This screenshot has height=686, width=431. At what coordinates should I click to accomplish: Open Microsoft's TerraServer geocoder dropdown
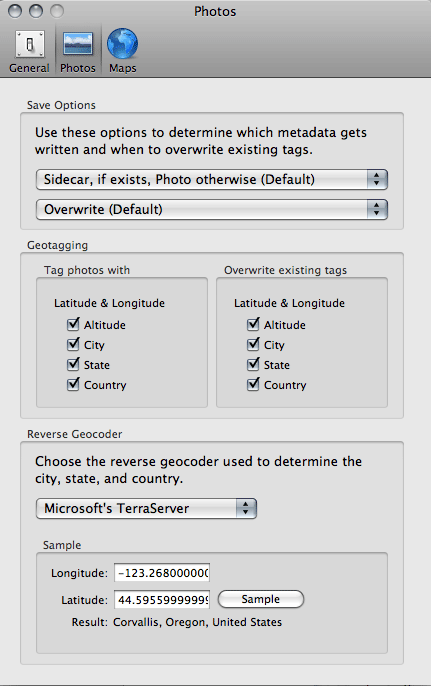[146, 508]
